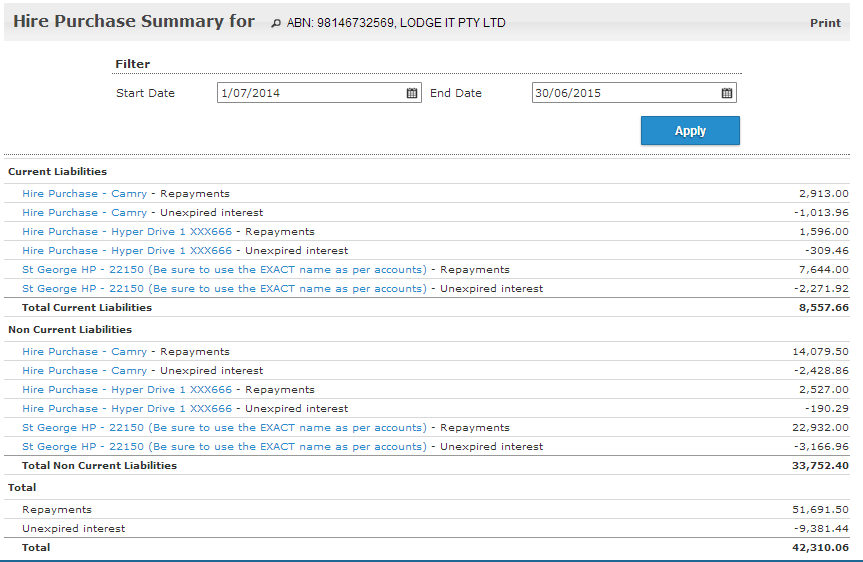Screen dimensions: 863x562
Task: Select the 33,752.40 total non current value
Action: [821, 466]
